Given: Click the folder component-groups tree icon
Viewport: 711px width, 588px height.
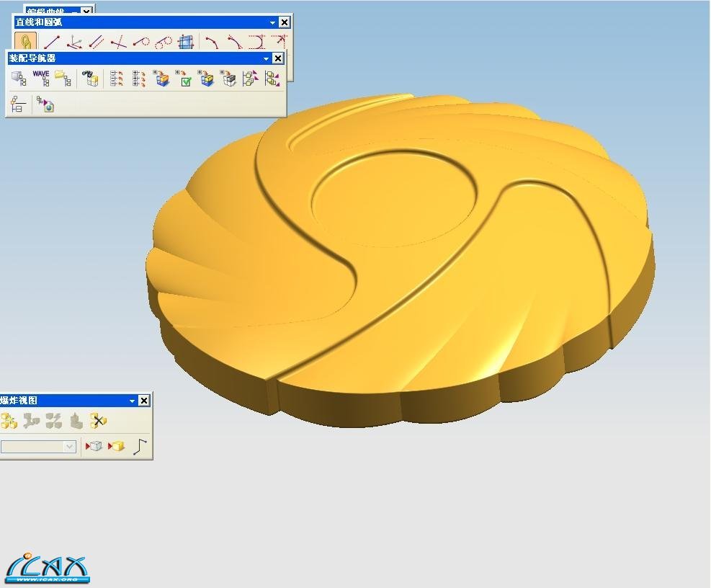Looking at the screenshot, I should [63, 78].
